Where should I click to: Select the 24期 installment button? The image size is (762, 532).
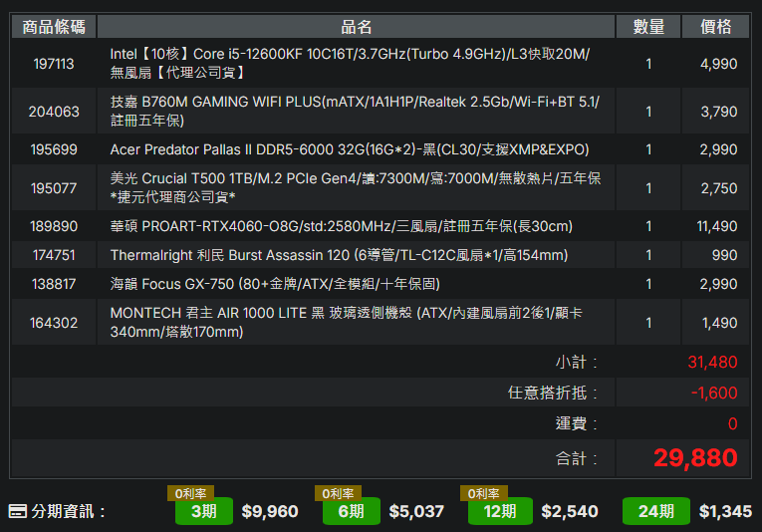(656, 511)
